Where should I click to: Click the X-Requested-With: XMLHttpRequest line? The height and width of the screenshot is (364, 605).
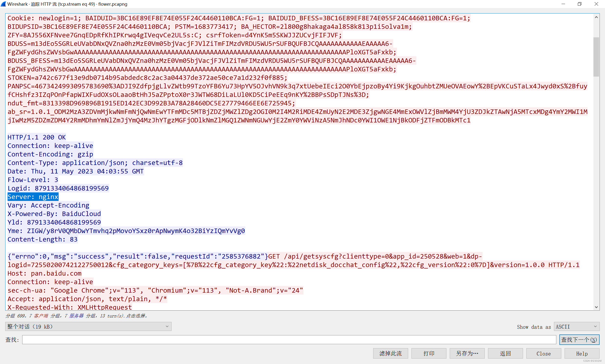70,307
